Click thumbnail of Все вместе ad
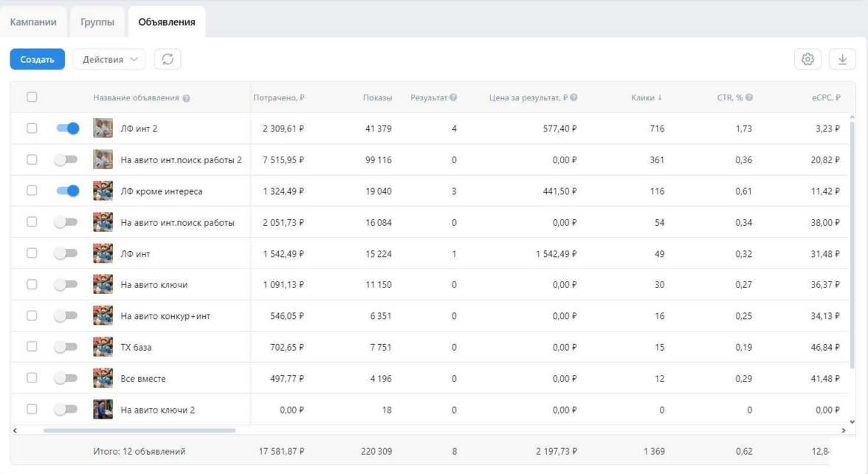 103,379
